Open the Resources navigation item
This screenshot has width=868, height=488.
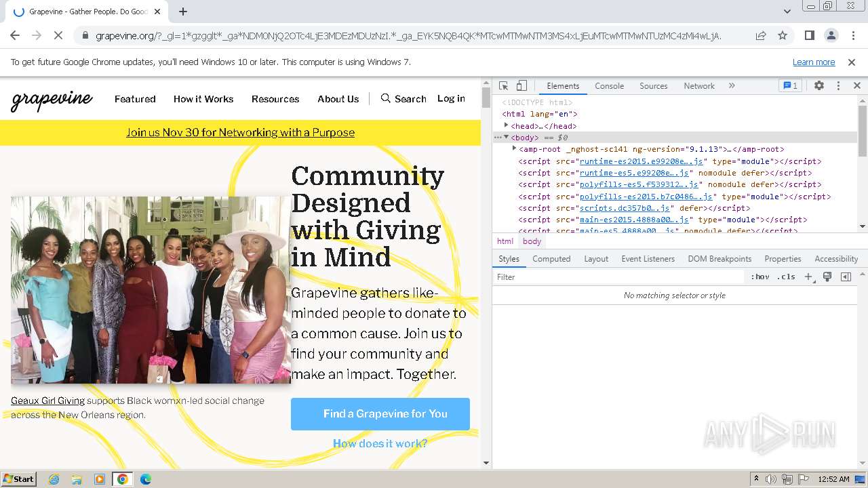click(275, 99)
